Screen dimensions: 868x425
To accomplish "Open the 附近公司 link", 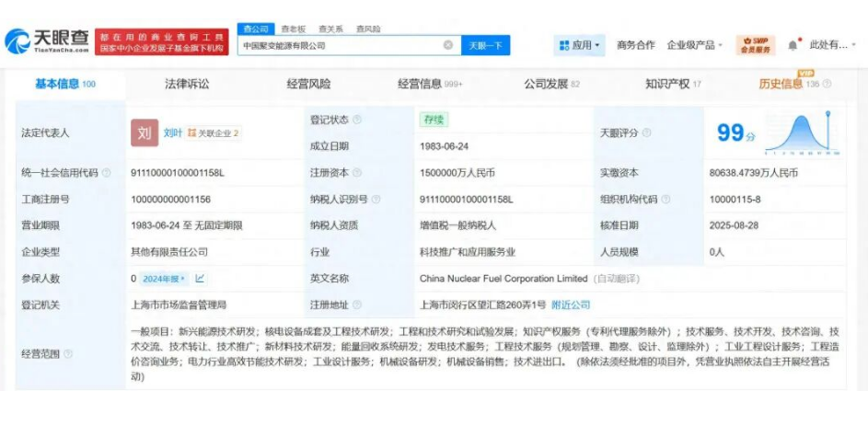I will (571, 305).
